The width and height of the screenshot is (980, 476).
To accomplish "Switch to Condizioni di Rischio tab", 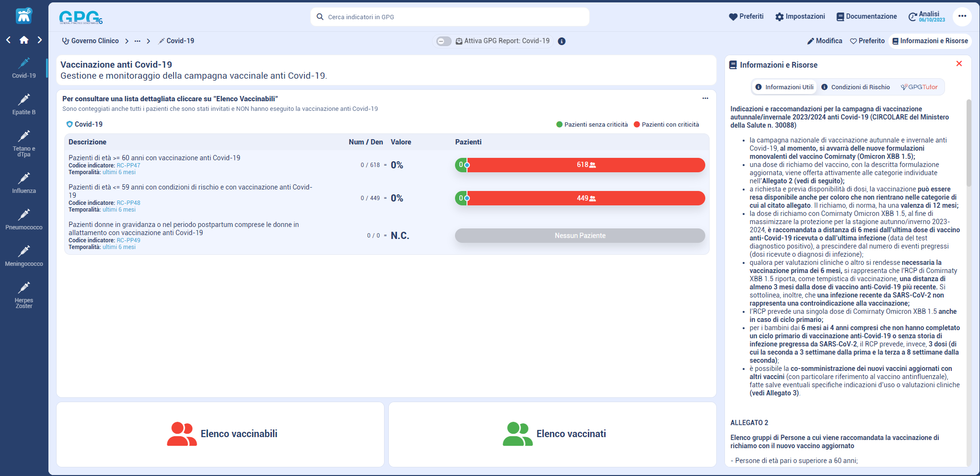I will tap(855, 87).
